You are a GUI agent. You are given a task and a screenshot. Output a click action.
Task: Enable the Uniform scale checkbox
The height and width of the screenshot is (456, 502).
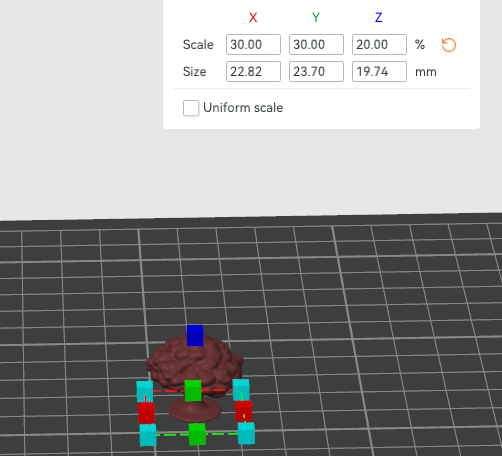point(191,108)
